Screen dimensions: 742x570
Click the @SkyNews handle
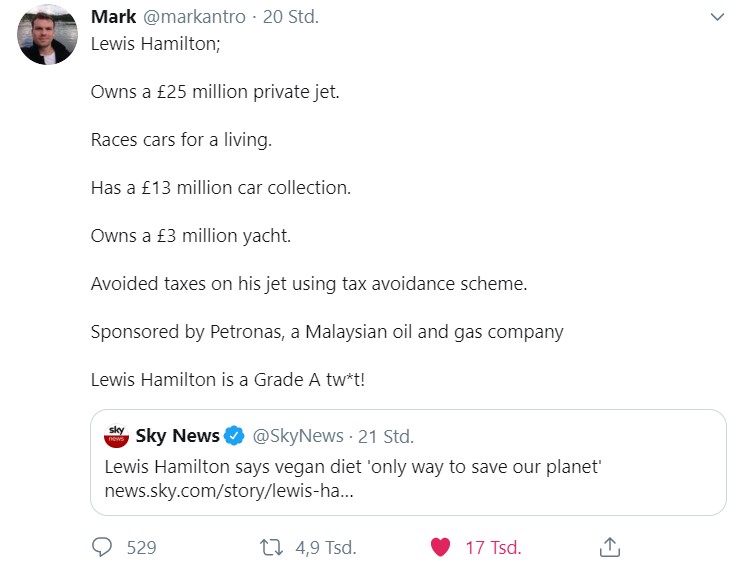(297, 436)
